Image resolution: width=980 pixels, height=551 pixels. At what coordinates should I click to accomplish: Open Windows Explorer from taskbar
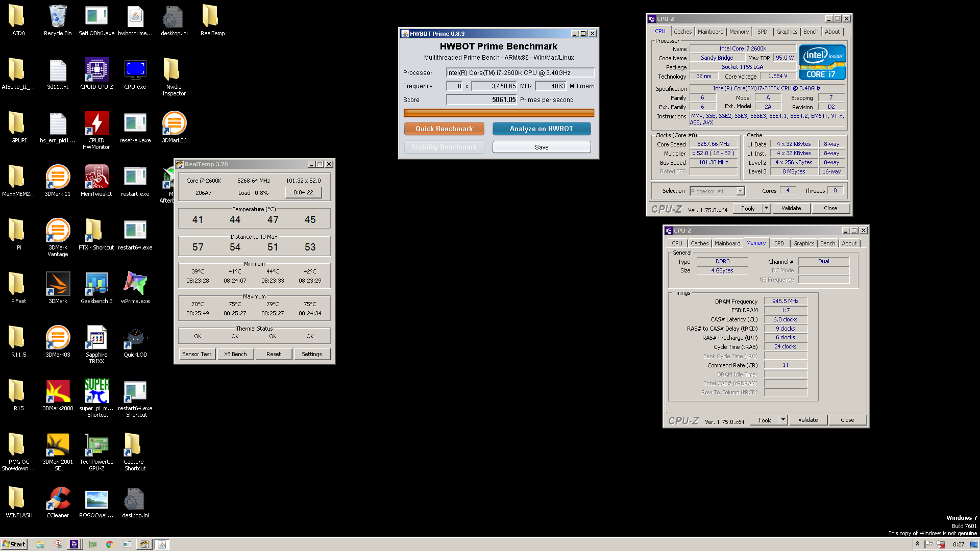pos(40,544)
